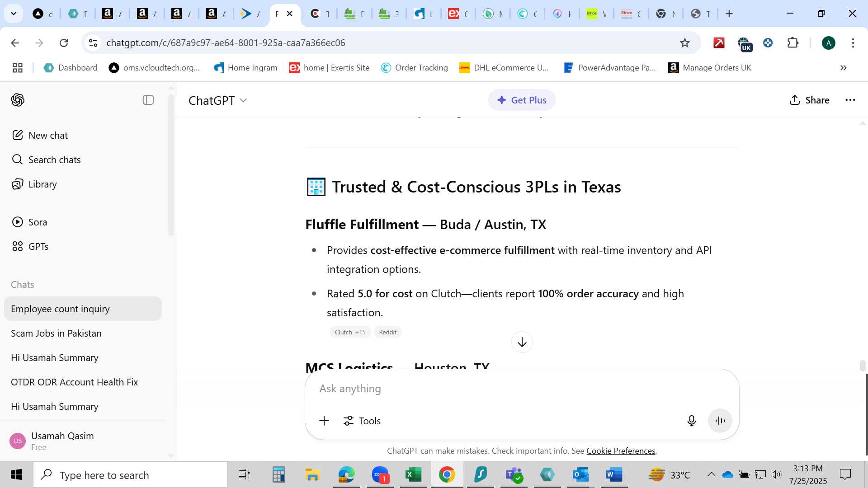The image size is (868, 488).
Task: Click the page vertical scrollbar thumb
Action: pos(863,365)
